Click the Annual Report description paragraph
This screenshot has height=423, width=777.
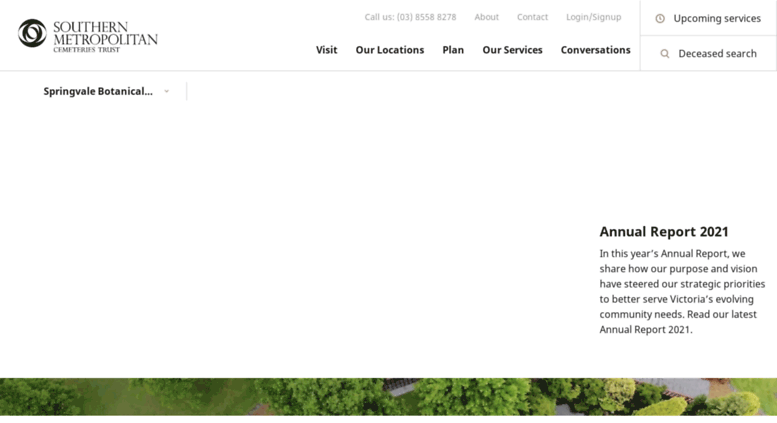pyautogui.click(x=682, y=291)
